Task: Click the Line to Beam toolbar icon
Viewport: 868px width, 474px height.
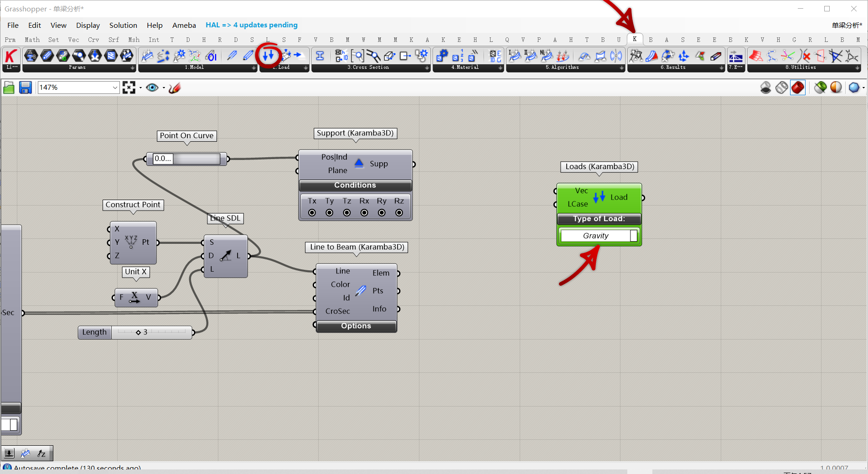Action: (x=232, y=56)
